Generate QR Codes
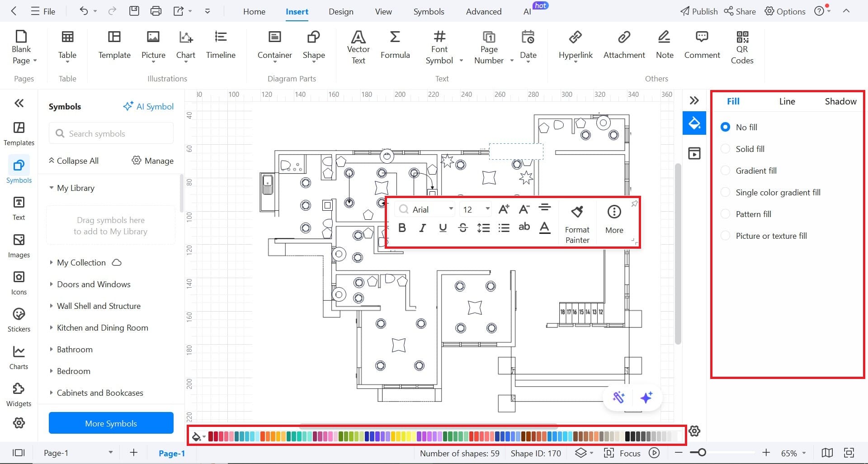The image size is (868, 464). pos(742,47)
